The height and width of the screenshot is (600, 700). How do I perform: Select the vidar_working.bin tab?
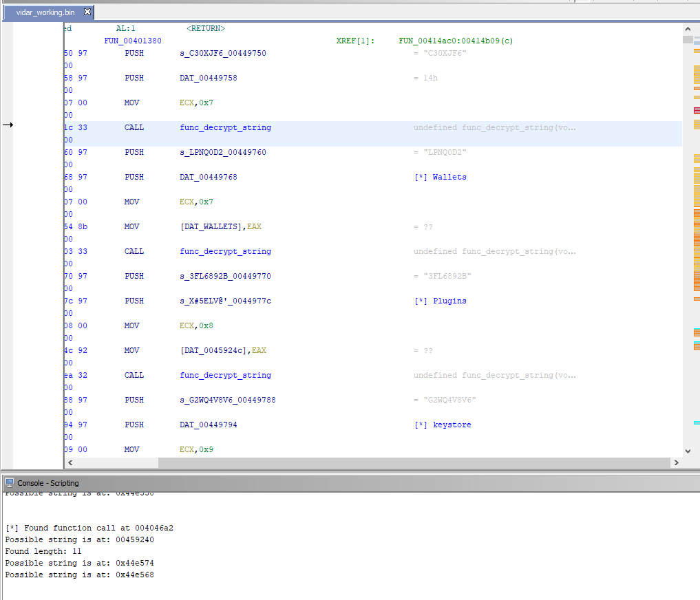pyautogui.click(x=44, y=12)
